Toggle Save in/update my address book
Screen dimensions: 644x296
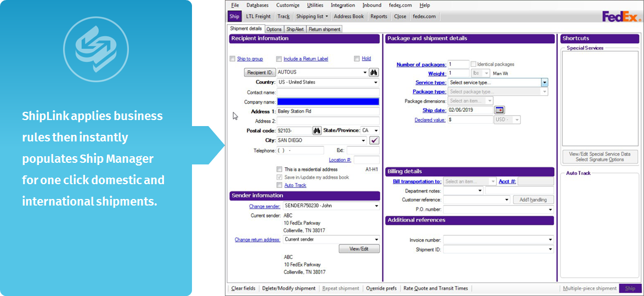[x=279, y=178]
